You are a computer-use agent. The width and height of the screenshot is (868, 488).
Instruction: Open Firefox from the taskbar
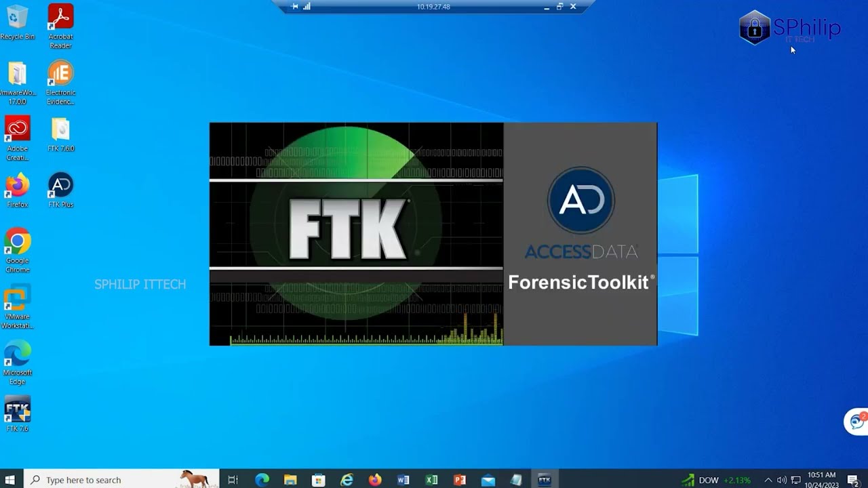375,480
